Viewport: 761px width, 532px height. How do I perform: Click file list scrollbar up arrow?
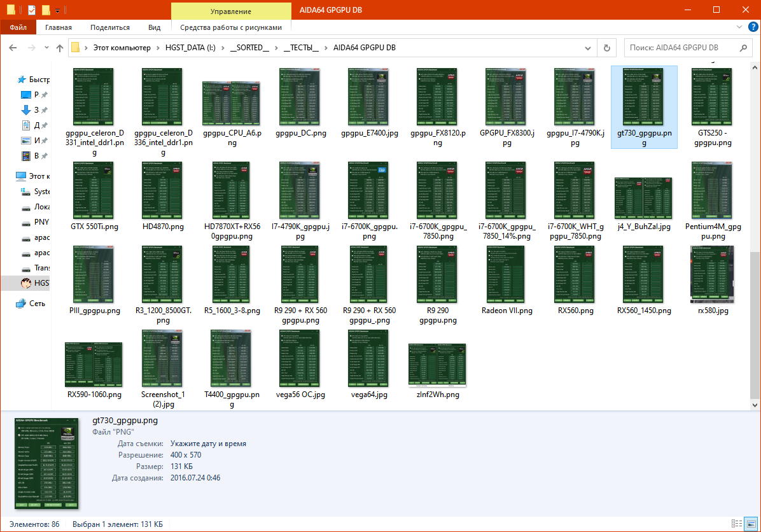tap(755, 68)
